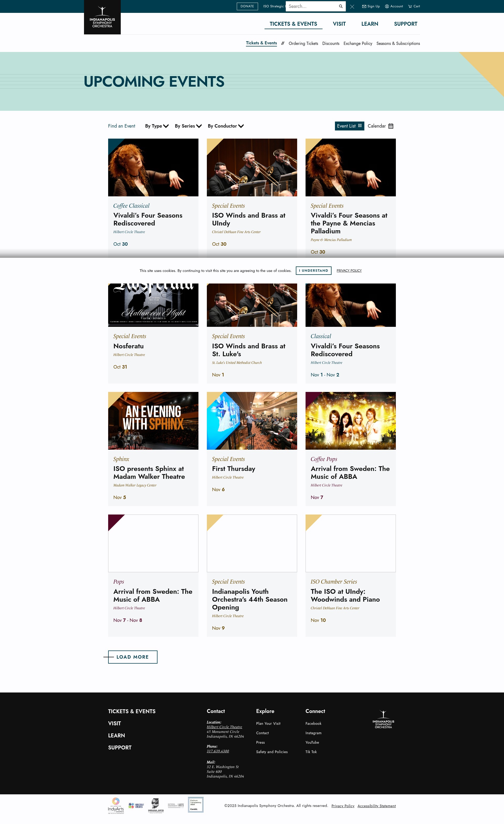Click the Calendar view icon
The height and width of the screenshot is (824, 504).
pos(391,126)
